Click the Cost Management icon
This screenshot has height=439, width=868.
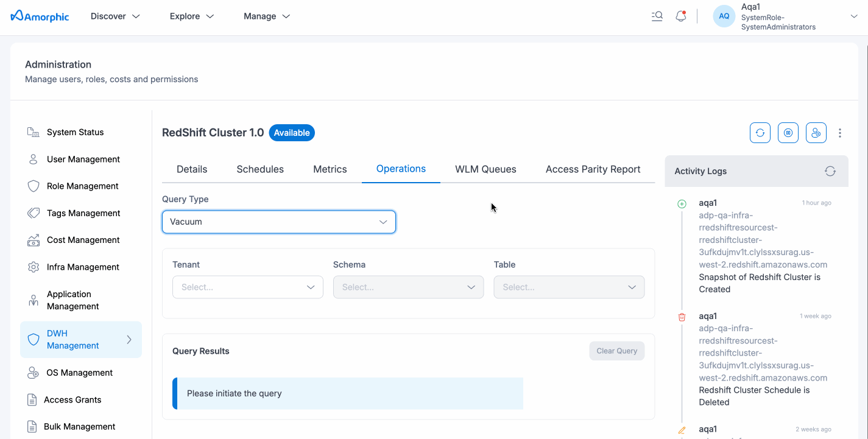coord(34,240)
